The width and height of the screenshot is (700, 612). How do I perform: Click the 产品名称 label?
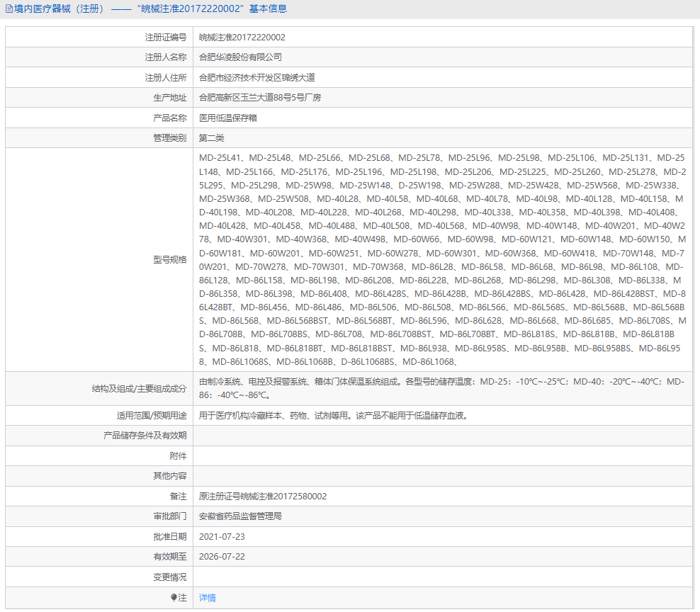click(x=169, y=118)
